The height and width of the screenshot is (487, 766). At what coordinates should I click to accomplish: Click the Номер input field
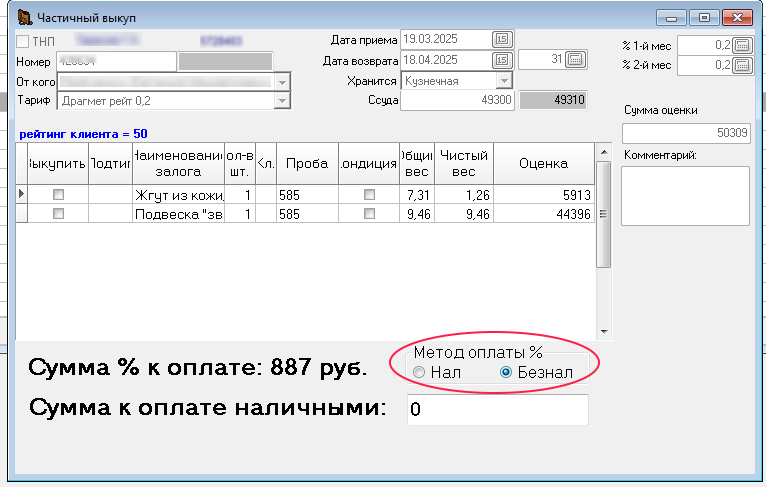click(x=116, y=62)
